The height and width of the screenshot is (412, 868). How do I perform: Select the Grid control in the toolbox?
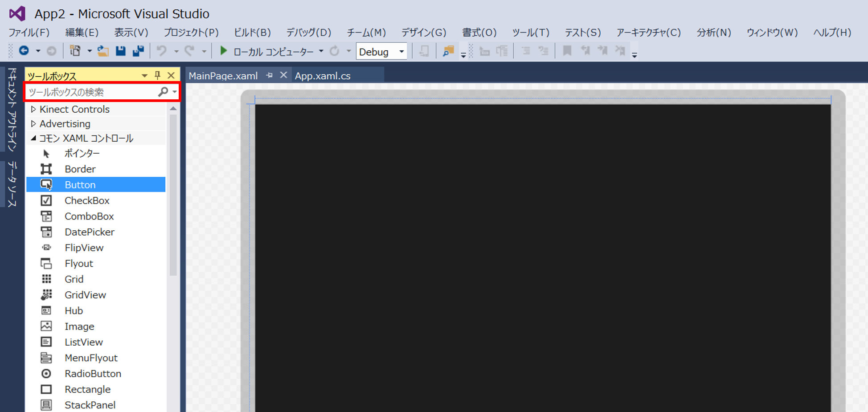coord(74,279)
